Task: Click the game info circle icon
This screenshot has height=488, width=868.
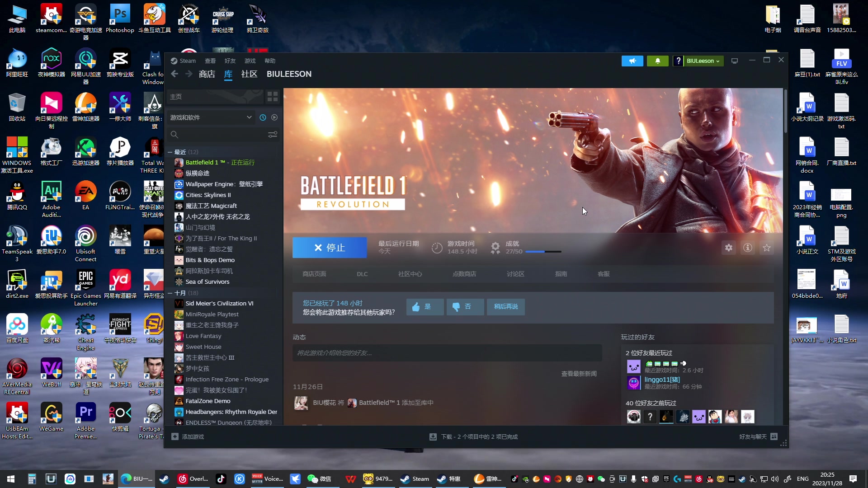Action: 748,248
